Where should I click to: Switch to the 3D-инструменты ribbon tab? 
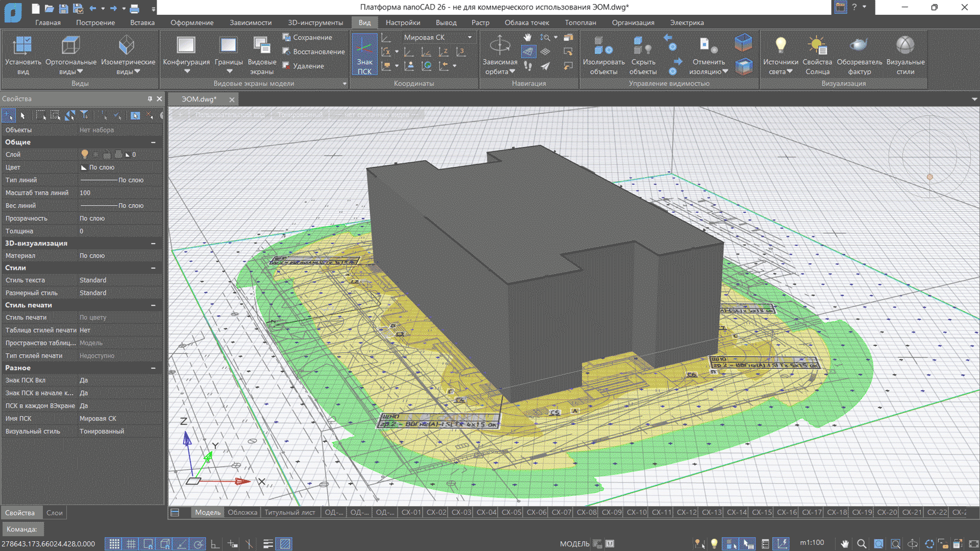pos(315,22)
